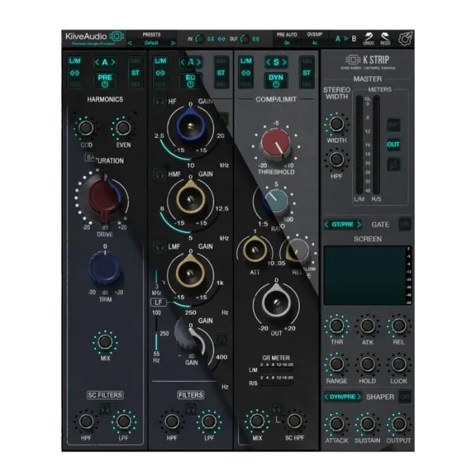
Task: Enable the GATE ON switch
Action: tap(405, 225)
